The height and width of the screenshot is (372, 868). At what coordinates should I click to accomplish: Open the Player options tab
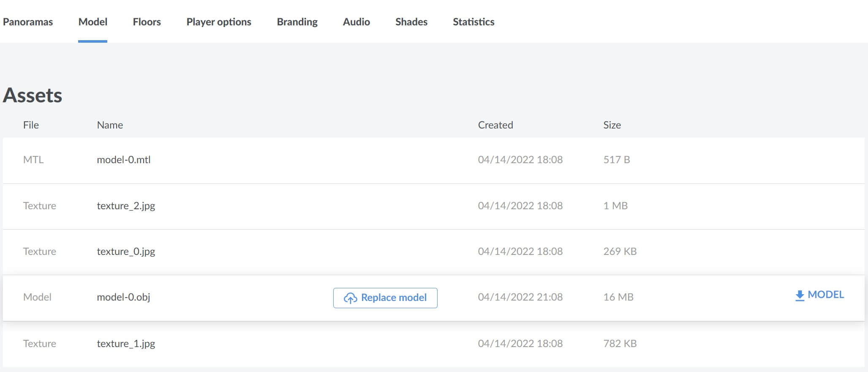point(219,22)
